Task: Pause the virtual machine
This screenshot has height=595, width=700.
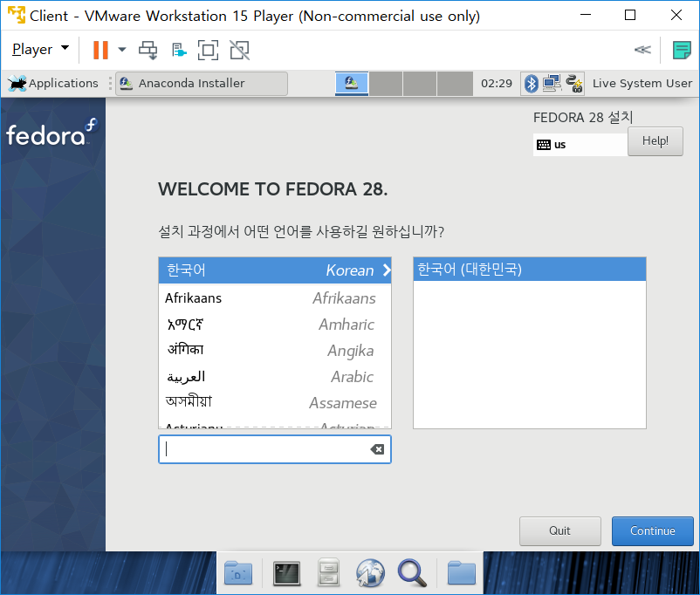Action: coord(100,50)
